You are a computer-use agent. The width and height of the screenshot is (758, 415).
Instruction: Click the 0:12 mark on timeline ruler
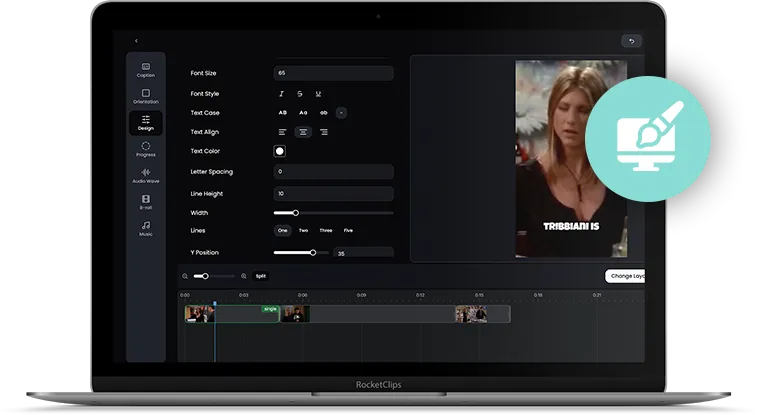421,295
